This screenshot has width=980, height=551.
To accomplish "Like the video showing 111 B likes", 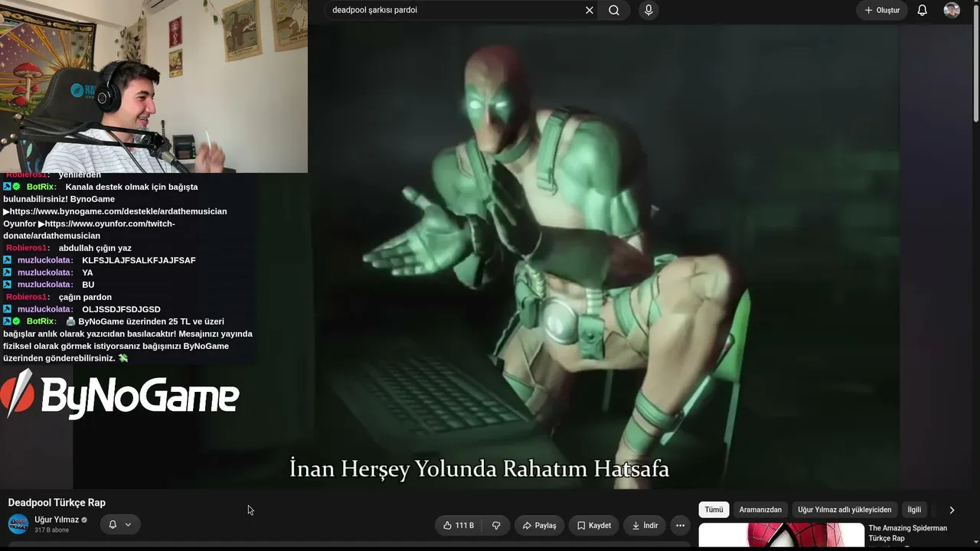I will click(459, 526).
